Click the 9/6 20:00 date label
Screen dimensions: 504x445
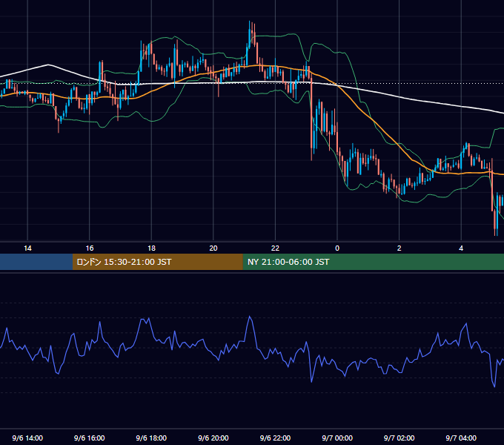coord(213,438)
